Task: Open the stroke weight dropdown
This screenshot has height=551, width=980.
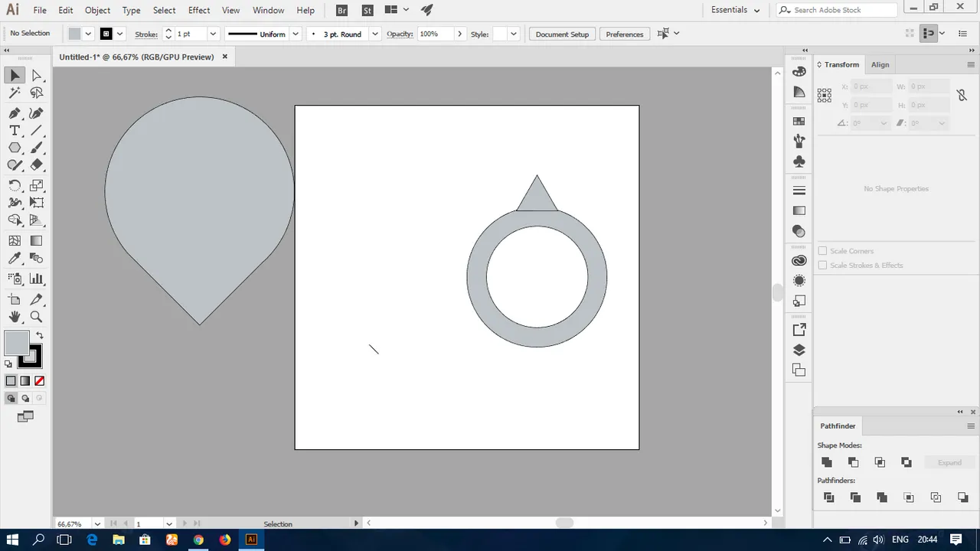Action: (x=213, y=34)
